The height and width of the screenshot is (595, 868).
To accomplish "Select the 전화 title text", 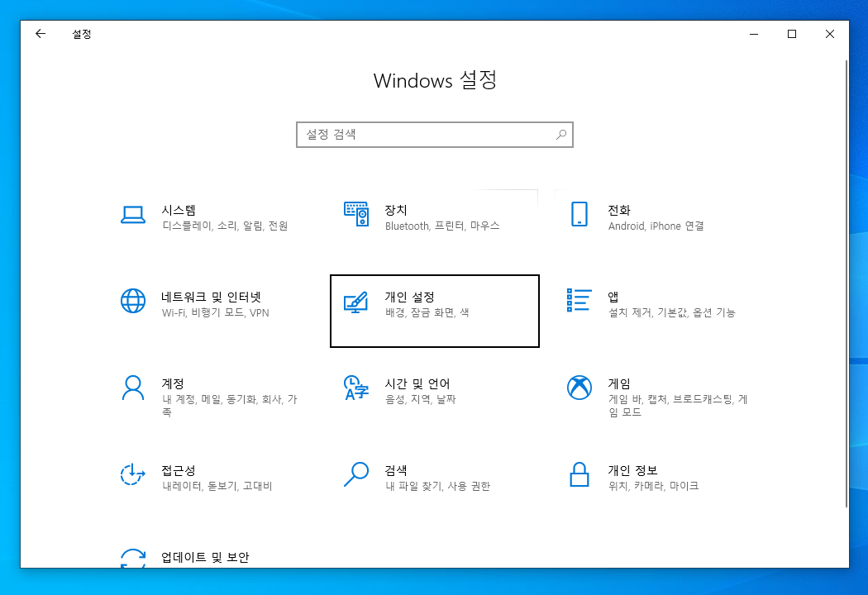I will click(619, 211).
